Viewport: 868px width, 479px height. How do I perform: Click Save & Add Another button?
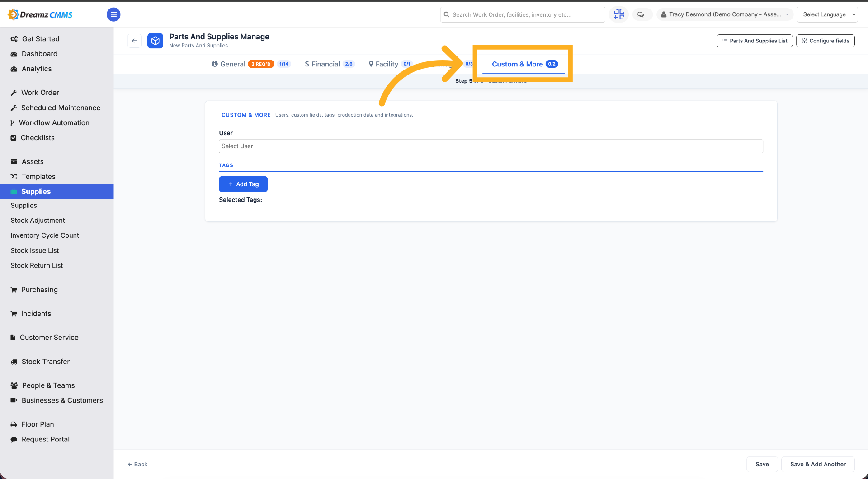(818, 464)
